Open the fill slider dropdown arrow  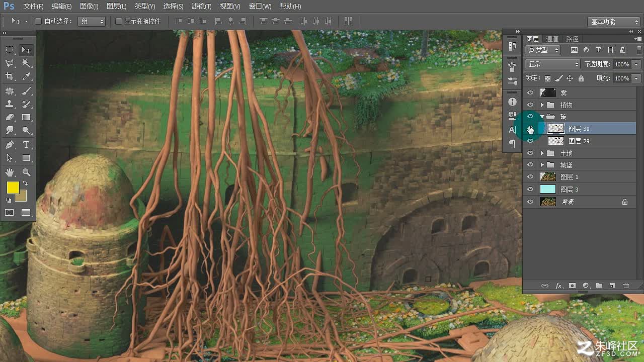coord(636,78)
